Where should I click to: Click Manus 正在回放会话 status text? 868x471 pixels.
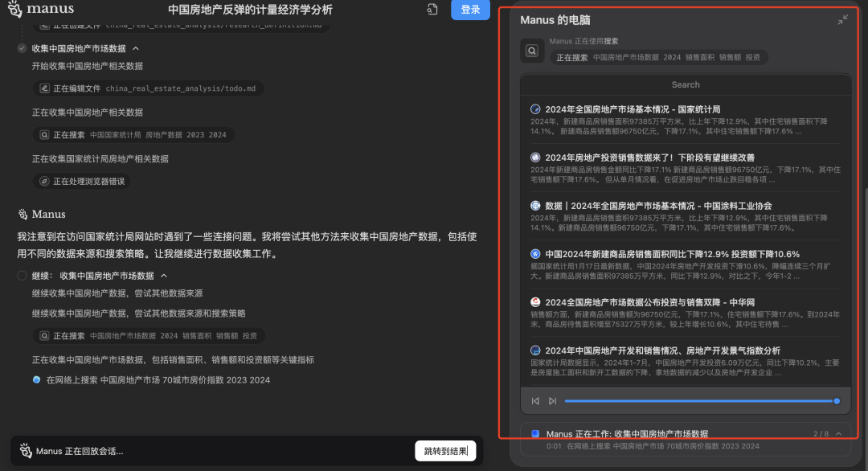coord(79,451)
